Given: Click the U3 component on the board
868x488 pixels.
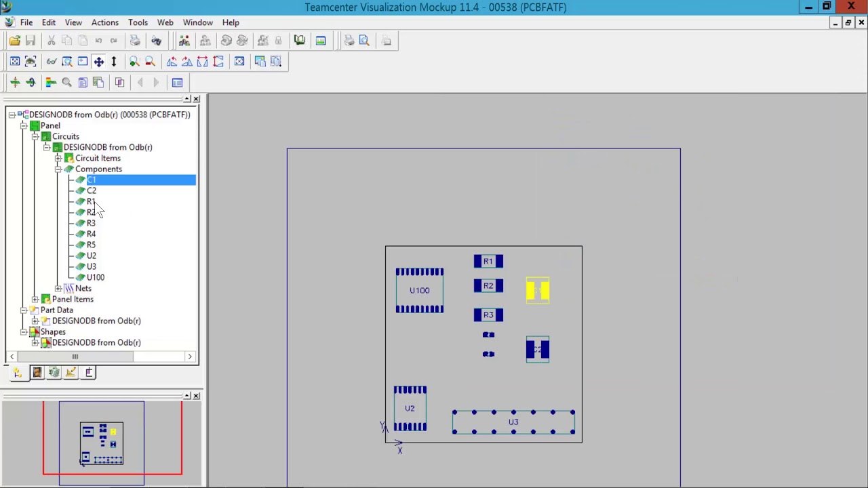Looking at the screenshot, I should (x=513, y=422).
